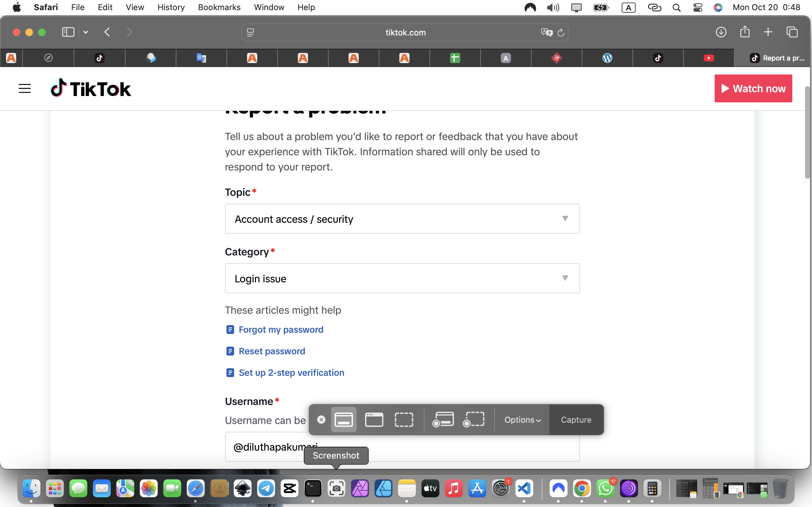The height and width of the screenshot is (507, 812).
Task: Click the page vertical scrollbar
Action: (x=807, y=133)
